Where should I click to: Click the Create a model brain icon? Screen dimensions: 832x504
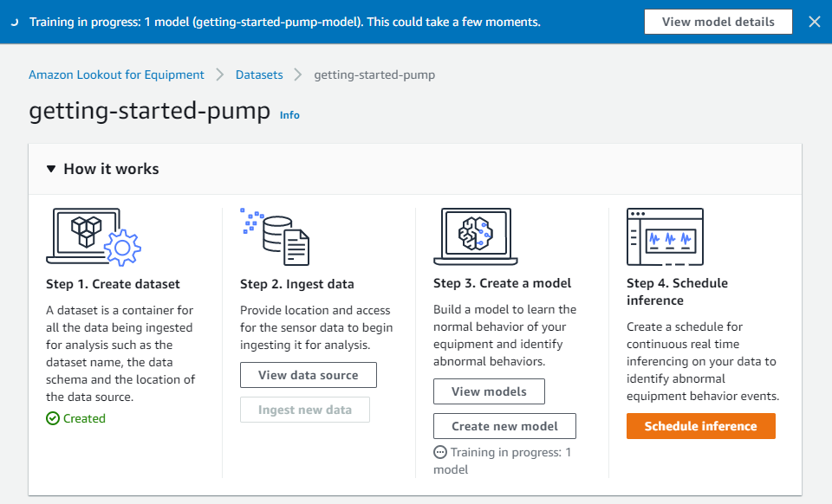476,236
